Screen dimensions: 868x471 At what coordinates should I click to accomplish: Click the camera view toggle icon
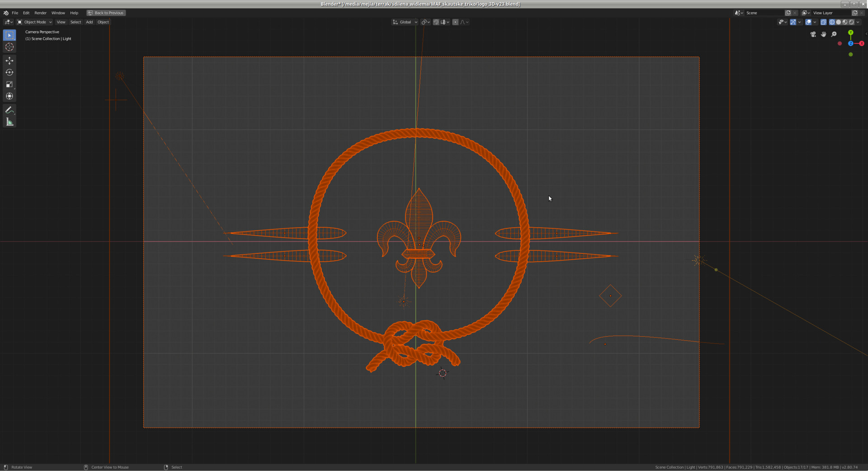pyautogui.click(x=813, y=34)
